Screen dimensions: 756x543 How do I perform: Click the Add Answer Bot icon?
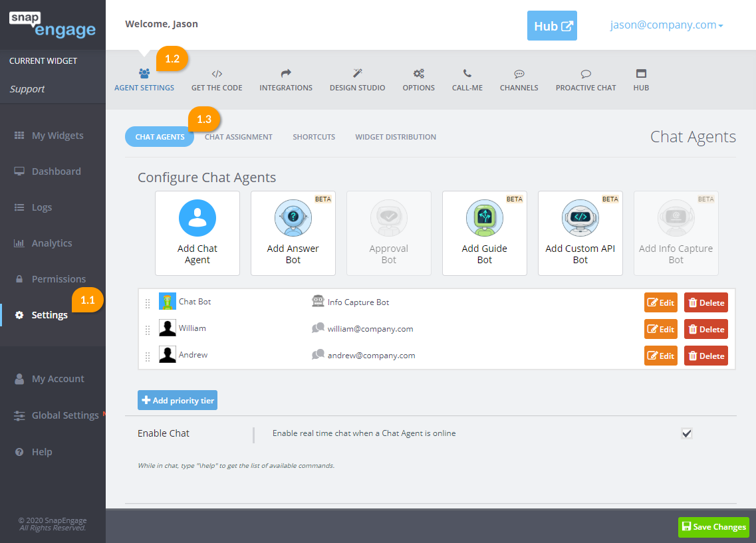pyautogui.click(x=293, y=218)
